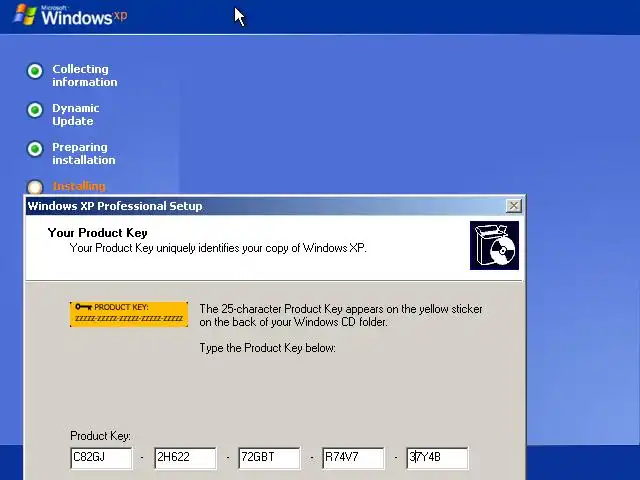640x480 pixels.
Task: Click the software box and CD icon
Action: pyautogui.click(x=494, y=245)
